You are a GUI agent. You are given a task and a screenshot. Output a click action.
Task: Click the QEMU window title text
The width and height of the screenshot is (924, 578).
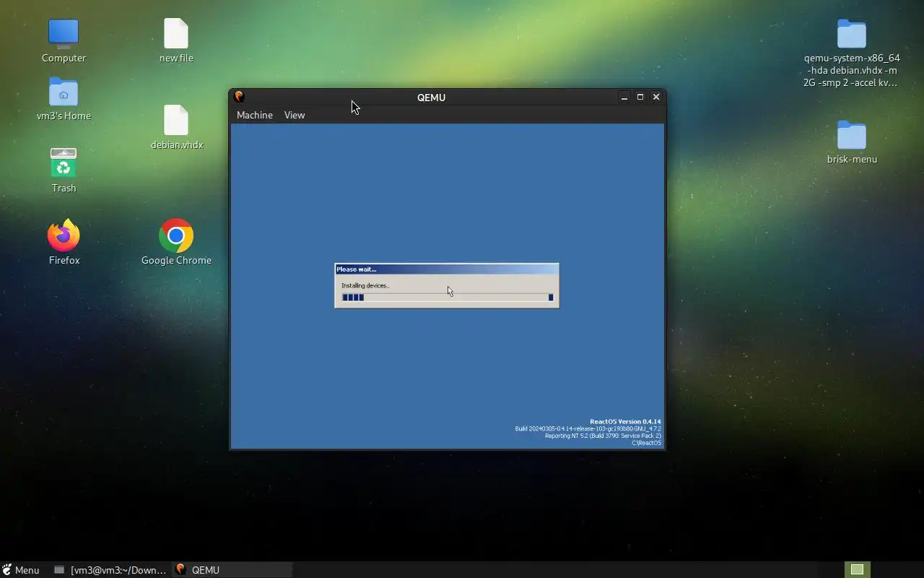click(431, 98)
